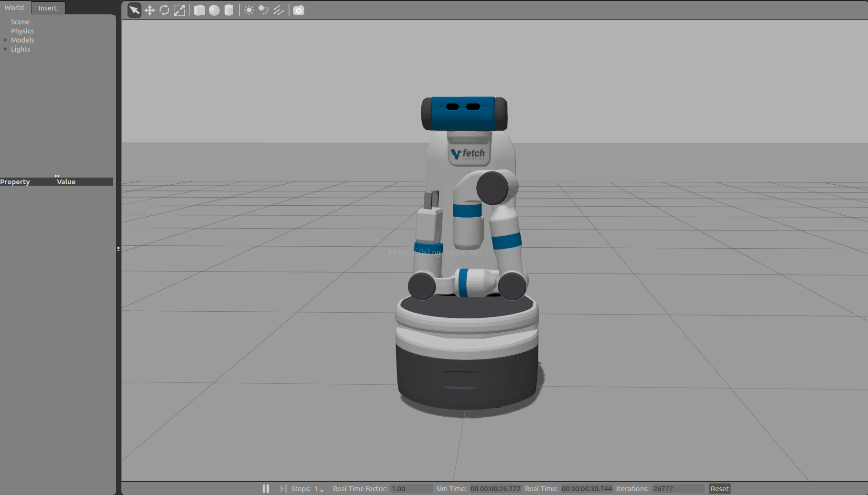Click the "Sim Time:" label
Viewport: 868px width, 495px height.
coord(451,489)
